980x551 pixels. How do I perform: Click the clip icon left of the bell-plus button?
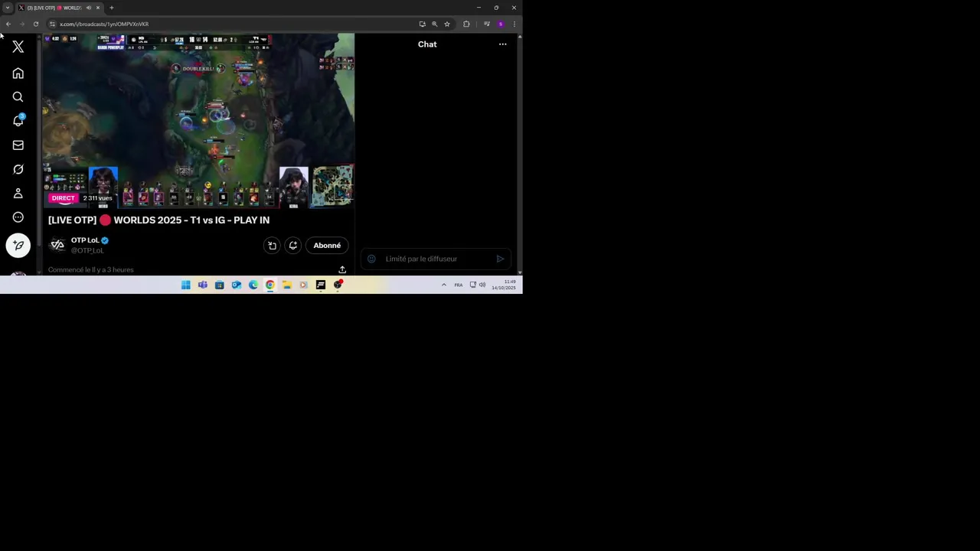click(x=272, y=246)
